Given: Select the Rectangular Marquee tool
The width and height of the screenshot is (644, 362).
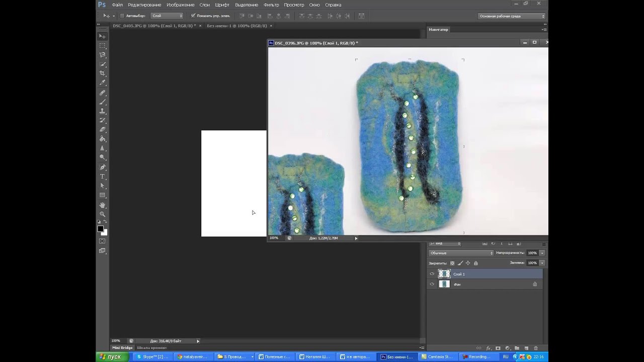Looking at the screenshot, I should click(102, 46).
